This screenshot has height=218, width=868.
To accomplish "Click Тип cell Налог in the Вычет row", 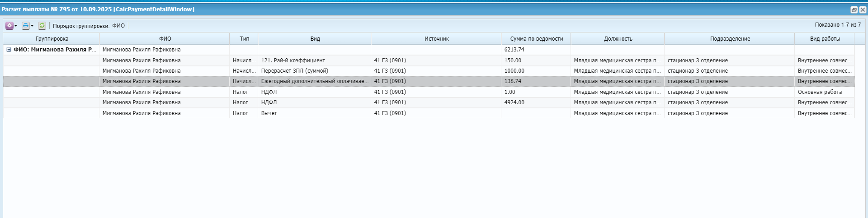I will 244,113.
